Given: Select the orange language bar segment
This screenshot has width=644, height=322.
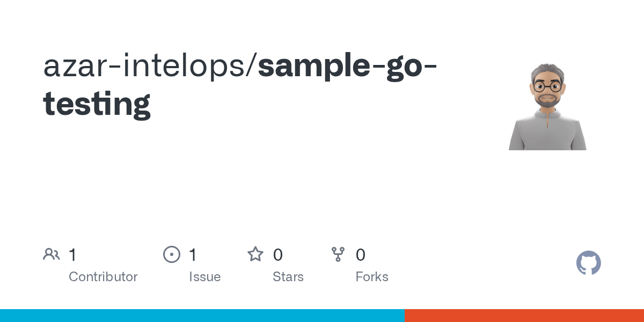Looking at the screenshot, I should (524, 316).
